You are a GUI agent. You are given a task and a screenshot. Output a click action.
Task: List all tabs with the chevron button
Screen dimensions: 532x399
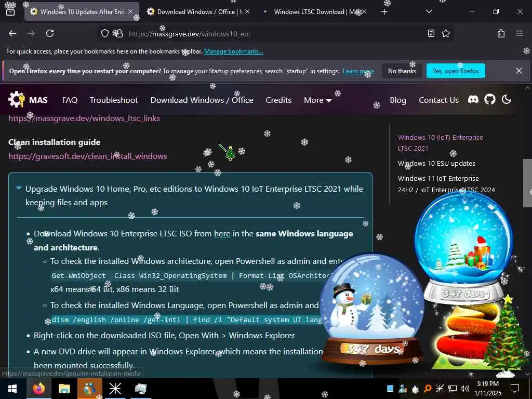pyautogui.click(x=429, y=11)
